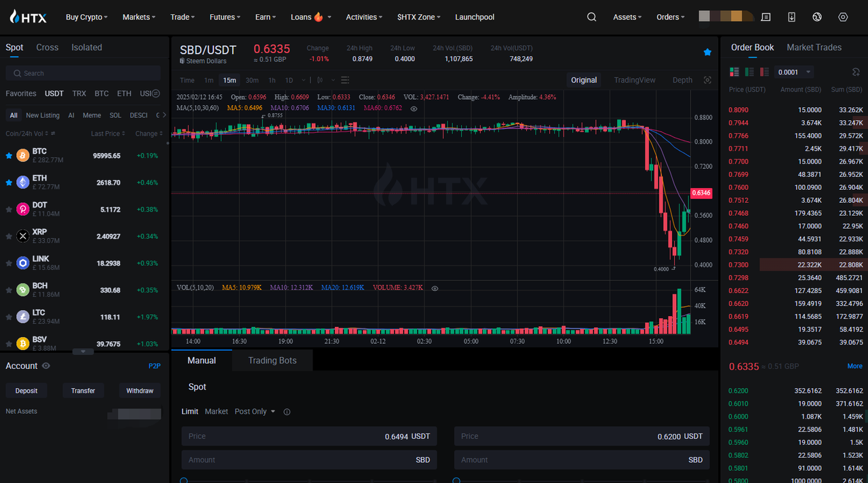The image size is (868, 483).
Task: Show buy orders only view icon
Action: click(749, 72)
